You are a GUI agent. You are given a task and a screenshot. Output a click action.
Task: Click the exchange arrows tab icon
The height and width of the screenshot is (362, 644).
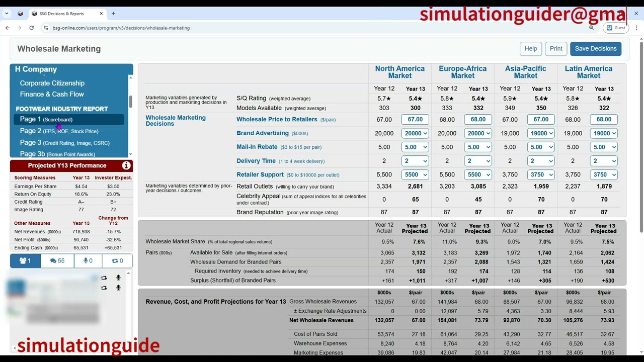pyautogui.click(x=117, y=260)
